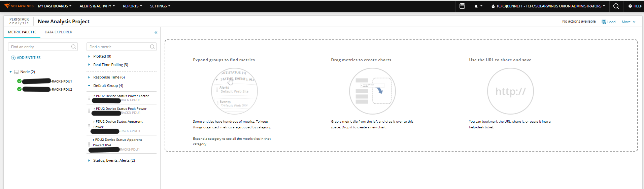Click the Help question mark icon
The width and height of the screenshot is (644, 189).
(630, 6)
